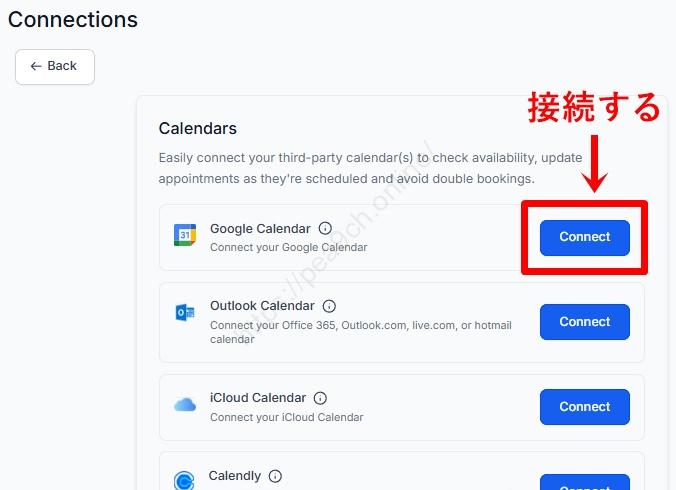Connect your Google Calendar

(584, 237)
